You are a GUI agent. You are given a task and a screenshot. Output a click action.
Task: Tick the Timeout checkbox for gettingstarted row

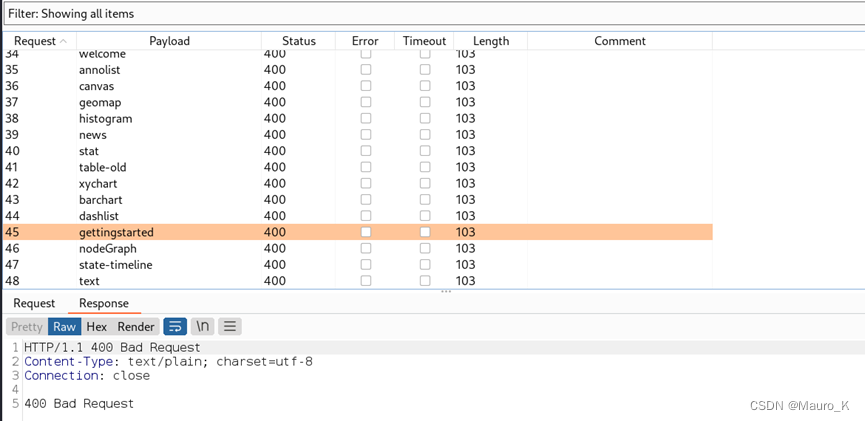click(425, 232)
